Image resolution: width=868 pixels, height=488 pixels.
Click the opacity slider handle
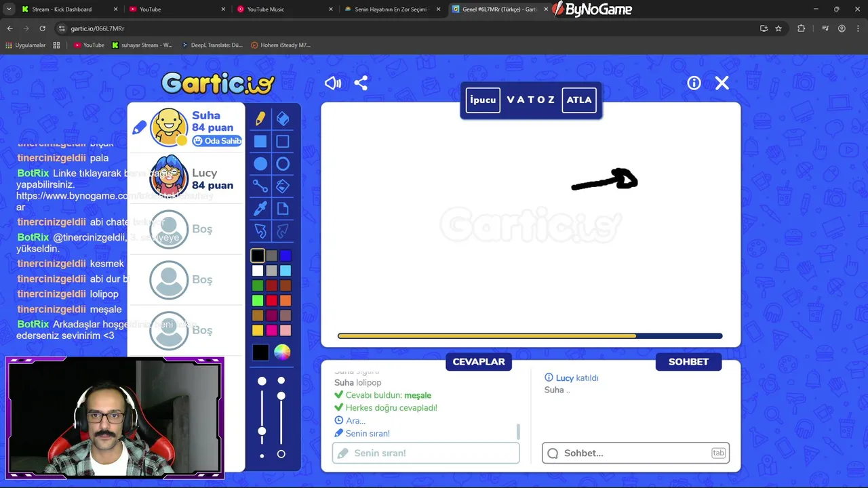281,396
